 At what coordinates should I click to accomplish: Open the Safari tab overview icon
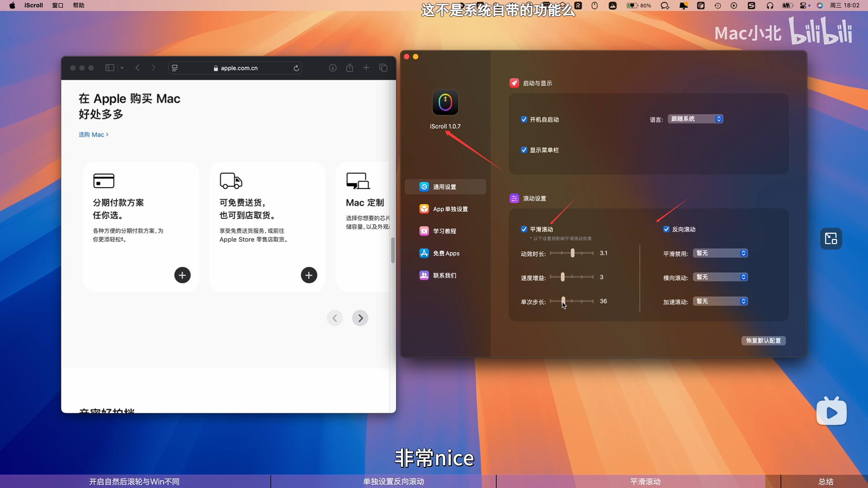point(383,68)
